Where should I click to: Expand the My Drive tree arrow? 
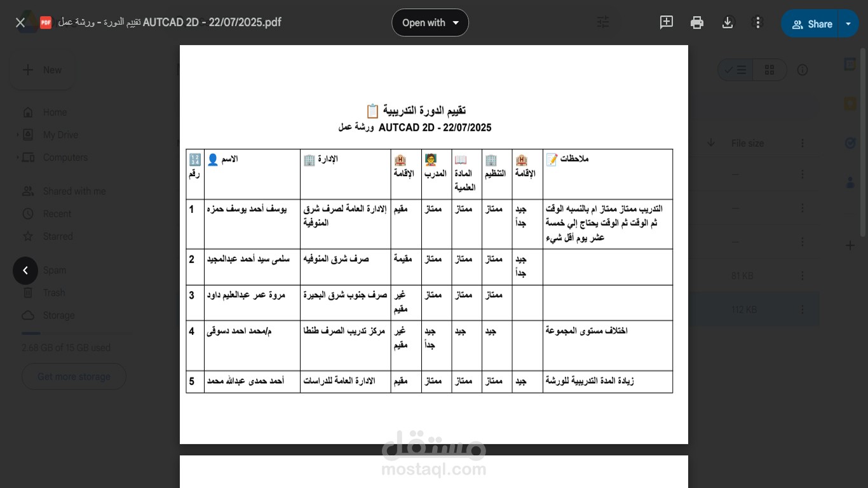pos(17,135)
